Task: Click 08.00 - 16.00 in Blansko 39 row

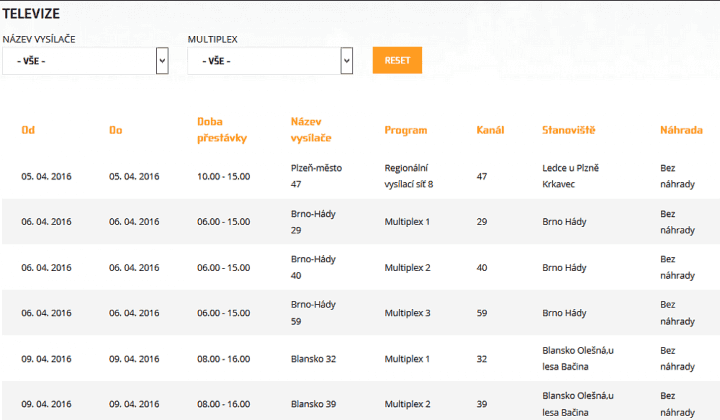Action: pos(224,404)
